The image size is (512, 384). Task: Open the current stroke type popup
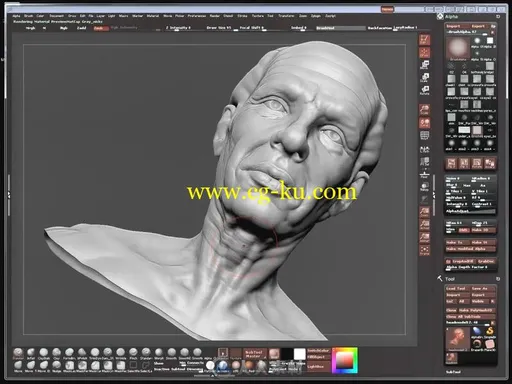(223, 353)
